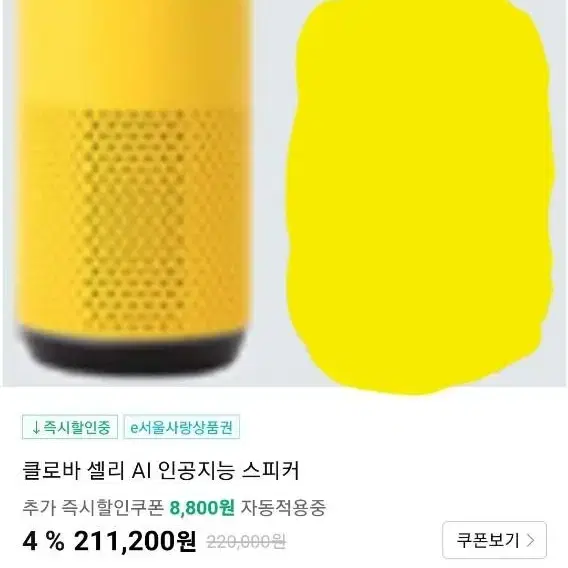Click the yellow scribbled-out area

pyautogui.click(x=420, y=196)
